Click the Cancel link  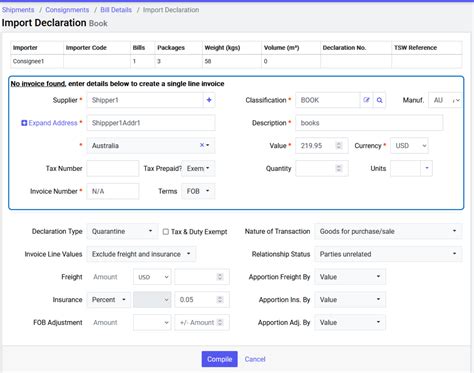point(255,359)
